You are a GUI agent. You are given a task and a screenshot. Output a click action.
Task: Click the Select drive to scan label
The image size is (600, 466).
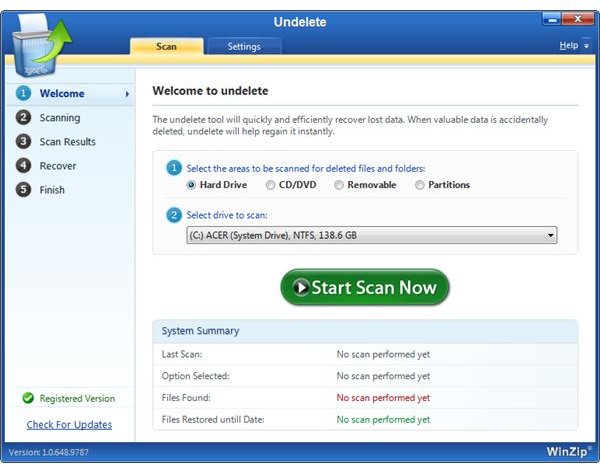[227, 215]
